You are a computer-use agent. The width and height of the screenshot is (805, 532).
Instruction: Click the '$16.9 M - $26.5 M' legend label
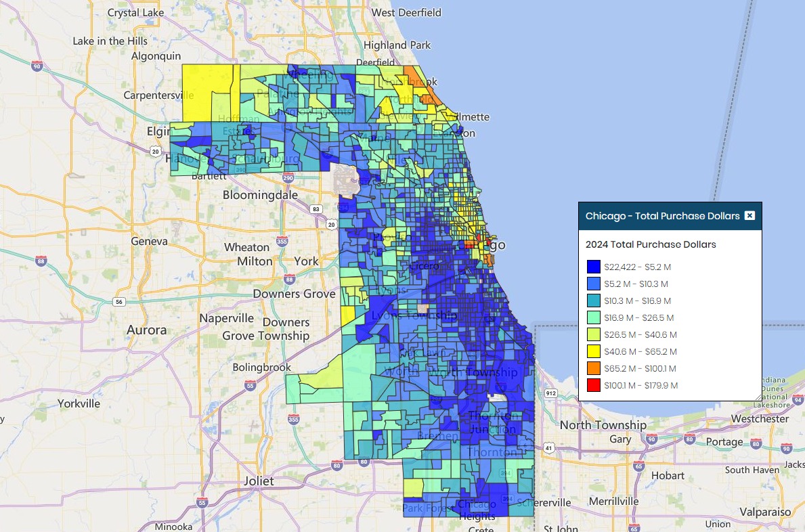(638, 318)
